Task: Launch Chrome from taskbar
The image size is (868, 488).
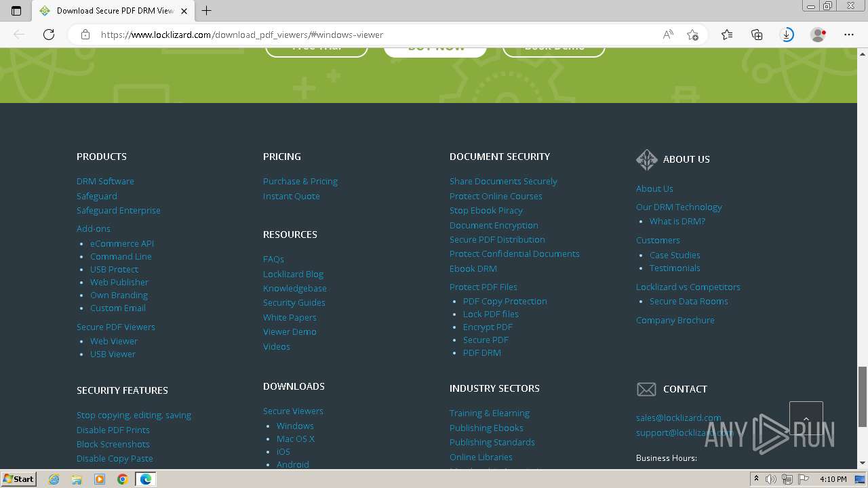Action: click(123, 479)
